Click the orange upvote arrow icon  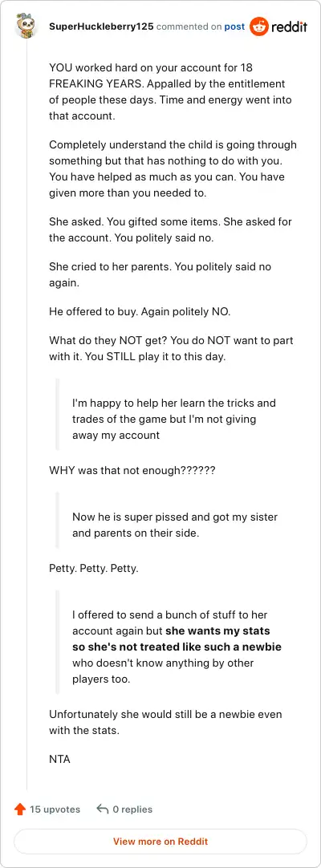tap(20, 809)
